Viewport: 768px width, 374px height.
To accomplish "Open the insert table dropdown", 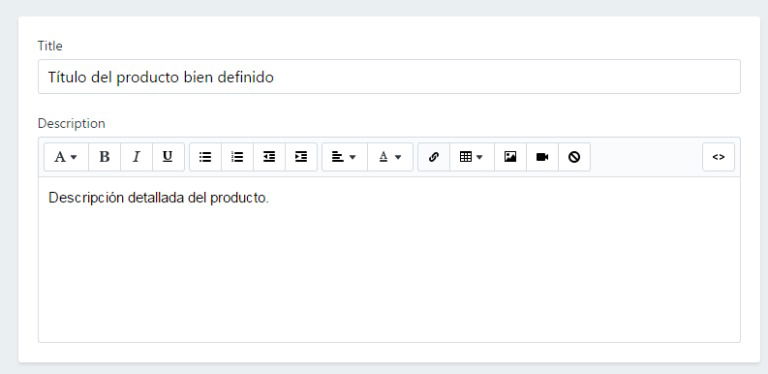I will point(472,157).
